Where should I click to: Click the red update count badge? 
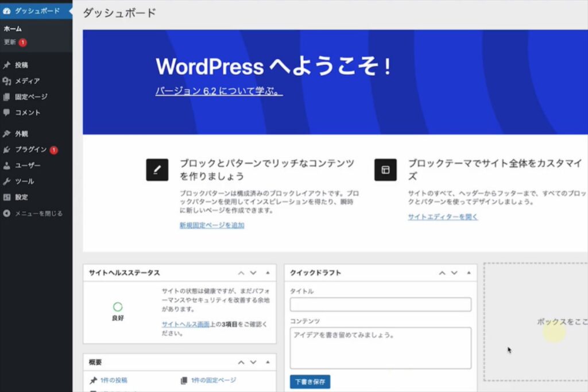point(22,42)
